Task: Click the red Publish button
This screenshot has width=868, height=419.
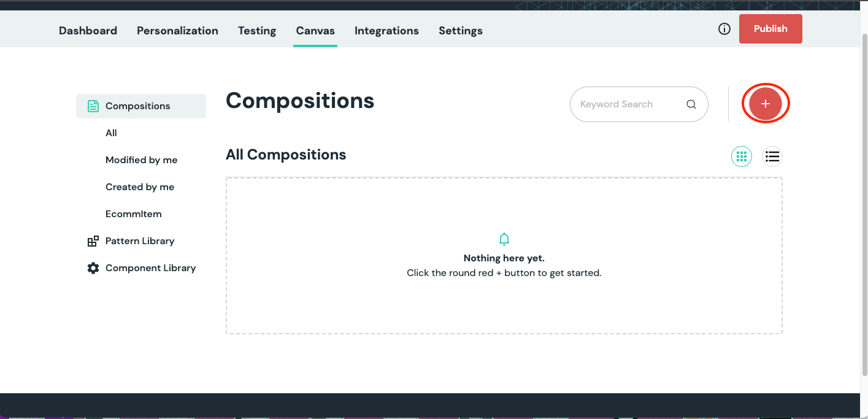Action: pos(770,29)
